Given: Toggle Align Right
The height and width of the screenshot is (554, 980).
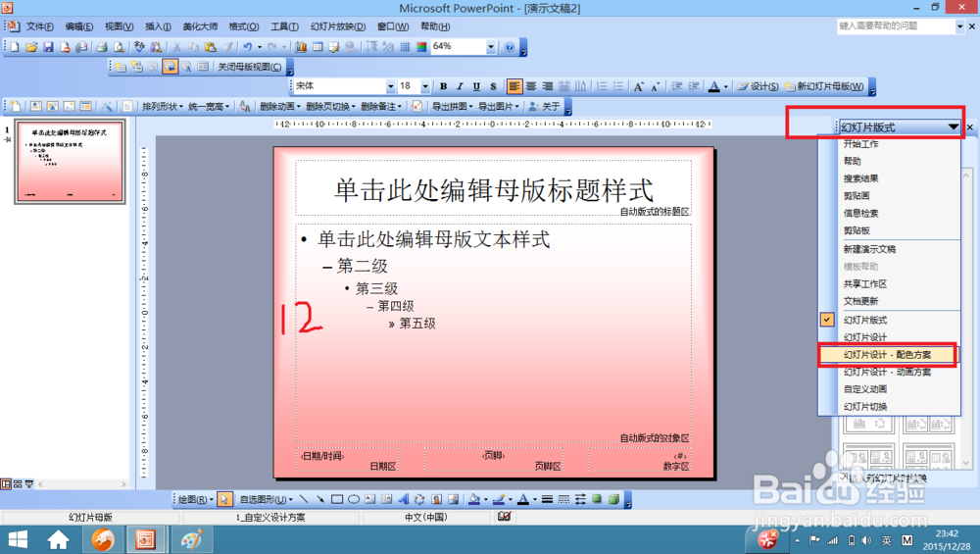Looking at the screenshot, I should click(548, 86).
